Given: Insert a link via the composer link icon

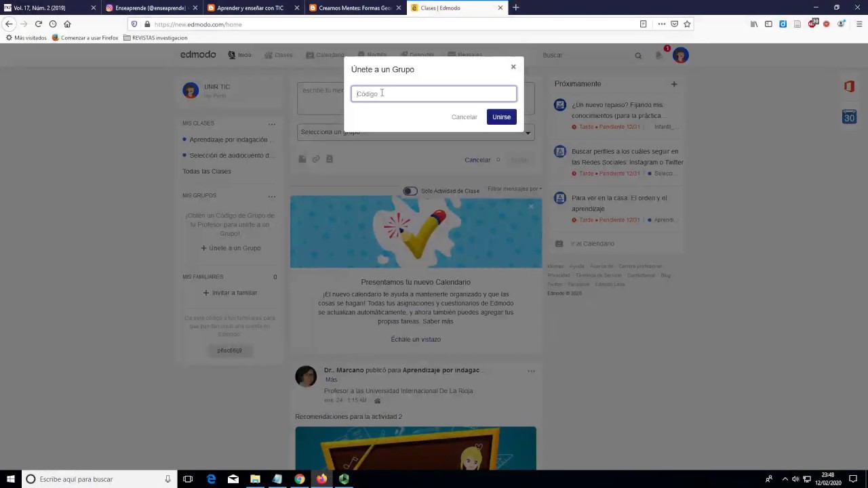Looking at the screenshot, I should [315, 159].
